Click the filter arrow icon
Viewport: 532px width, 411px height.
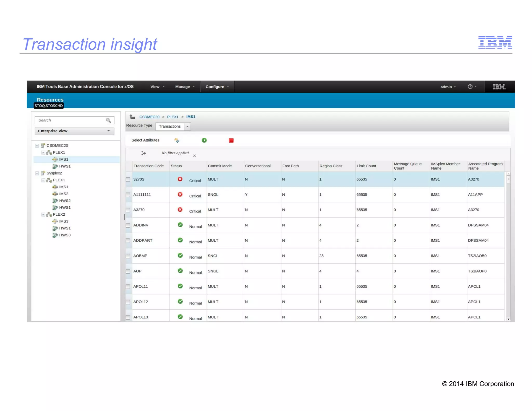[143, 153]
